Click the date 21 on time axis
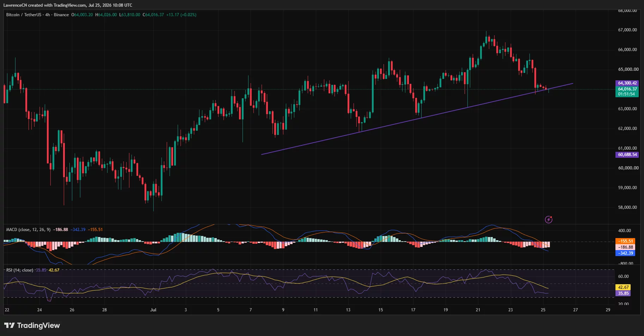The image size is (644, 336). pyautogui.click(x=478, y=310)
